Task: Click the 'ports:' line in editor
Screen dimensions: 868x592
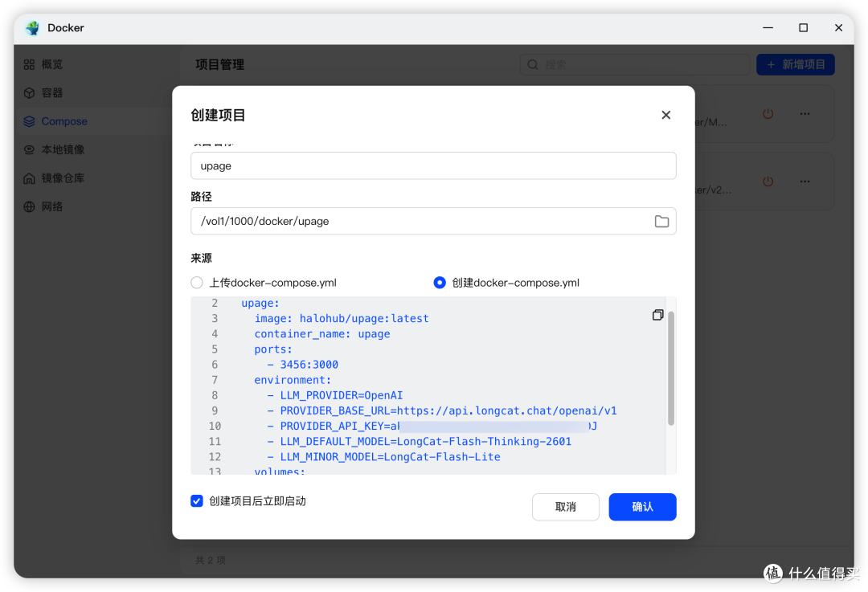Action: coord(273,349)
